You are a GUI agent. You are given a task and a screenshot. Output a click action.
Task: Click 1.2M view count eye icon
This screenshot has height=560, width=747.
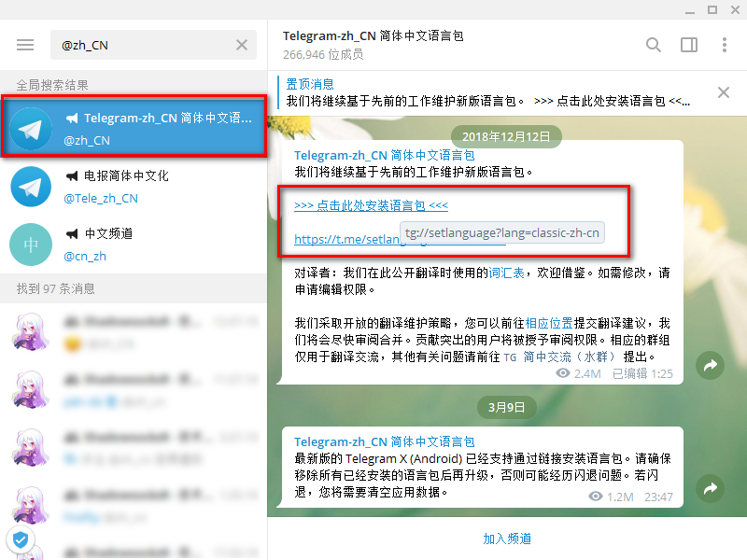click(x=595, y=497)
